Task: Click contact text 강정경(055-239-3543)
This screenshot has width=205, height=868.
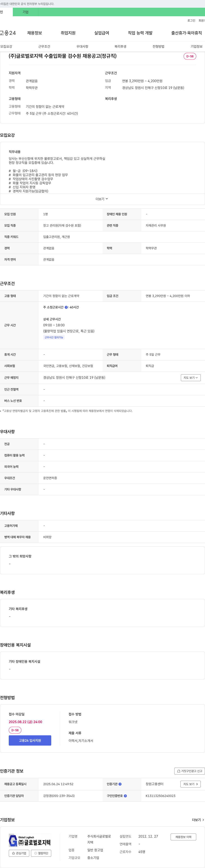Action: [x=59, y=796]
